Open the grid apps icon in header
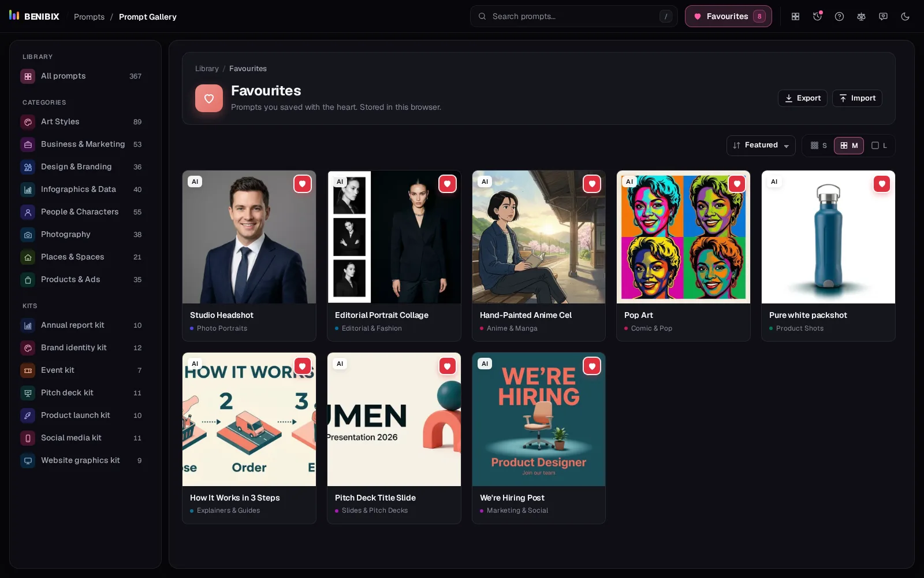This screenshot has height=578, width=924. coord(795,16)
